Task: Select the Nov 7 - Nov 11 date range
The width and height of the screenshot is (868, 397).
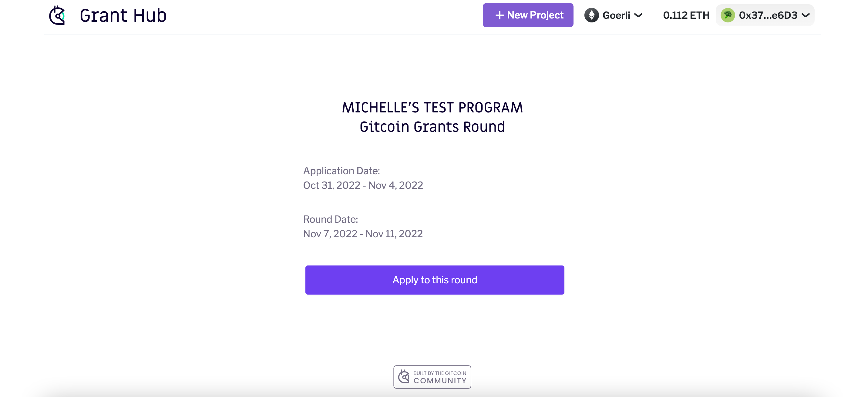Action: tap(363, 234)
